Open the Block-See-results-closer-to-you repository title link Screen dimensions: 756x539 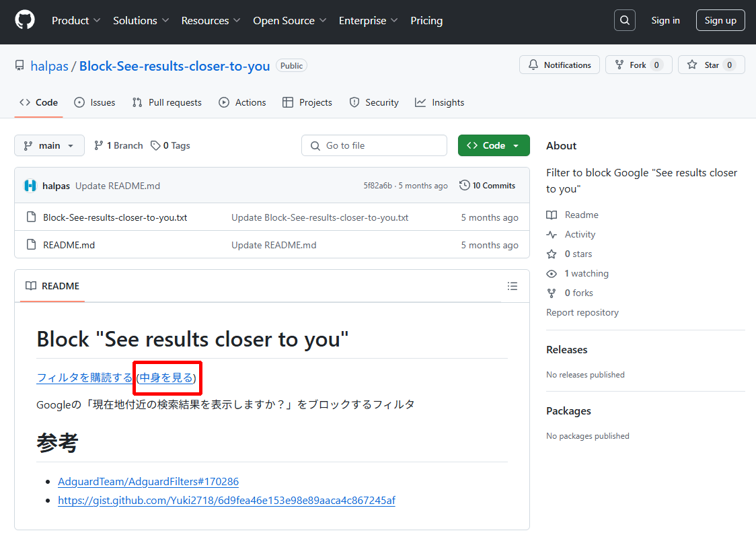click(x=174, y=66)
